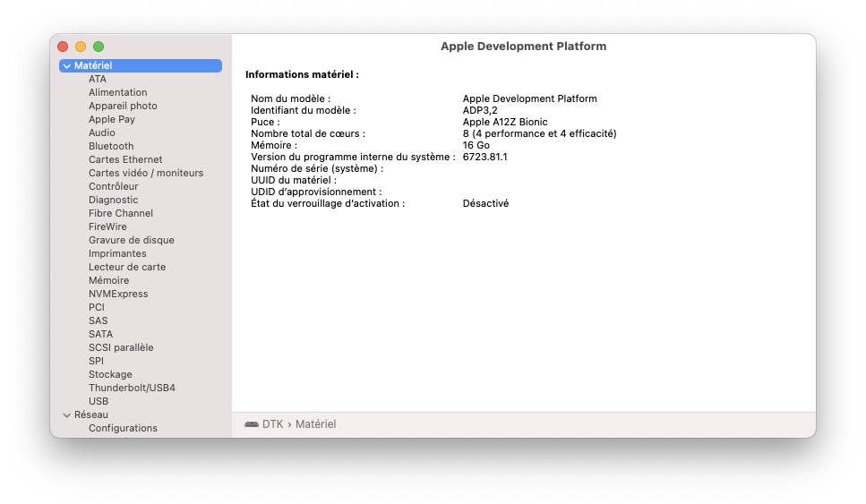Select the Audio sidebar item
This screenshot has height=504, width=866.
[x=101, y=132]
